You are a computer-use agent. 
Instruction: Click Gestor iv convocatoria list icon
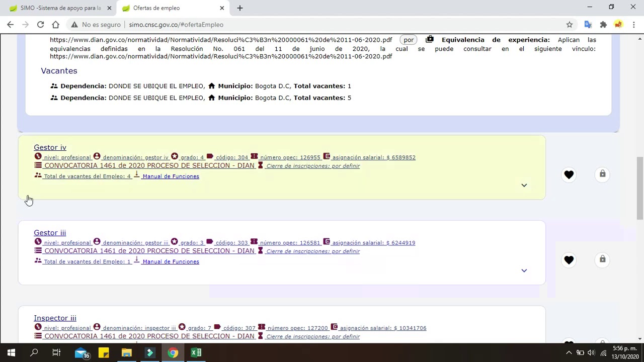(38, 165)
